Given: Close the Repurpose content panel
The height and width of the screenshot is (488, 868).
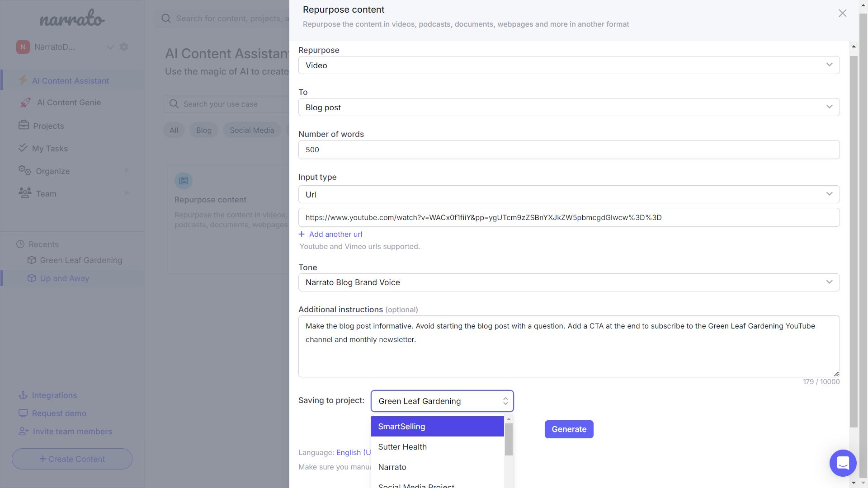Looking at the screenshot, I should [842, 14].
